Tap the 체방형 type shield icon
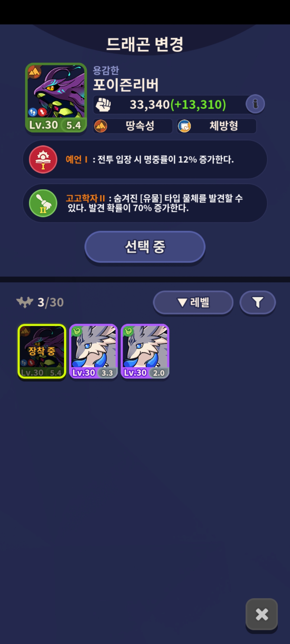290x644 pixels. point(184,126)
